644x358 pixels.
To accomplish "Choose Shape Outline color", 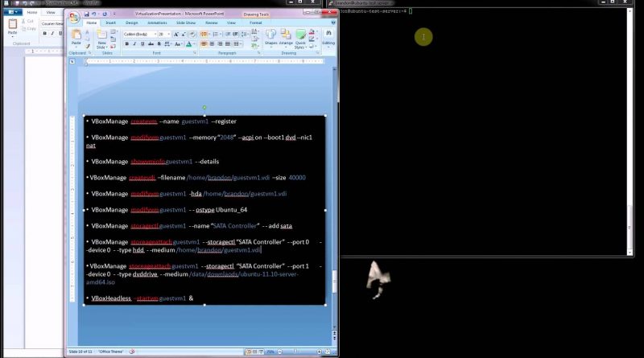I will pyautogui.click(x=313, y=39).
